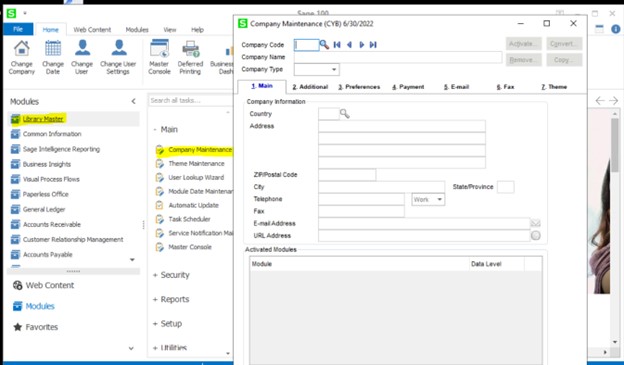Open the File menu
The height and width of the screenshot is (365, 624).
click(18, 29)
